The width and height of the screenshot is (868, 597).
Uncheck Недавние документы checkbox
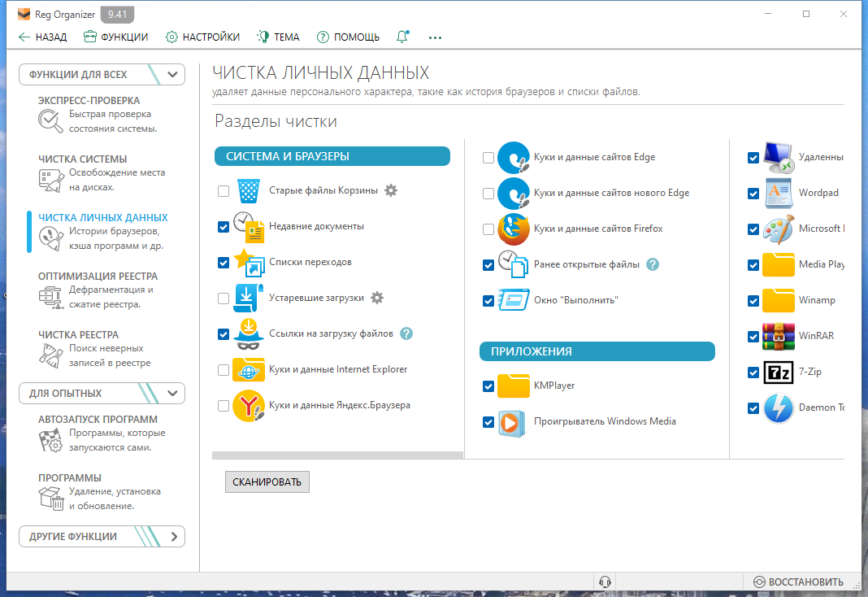[224, 226]
